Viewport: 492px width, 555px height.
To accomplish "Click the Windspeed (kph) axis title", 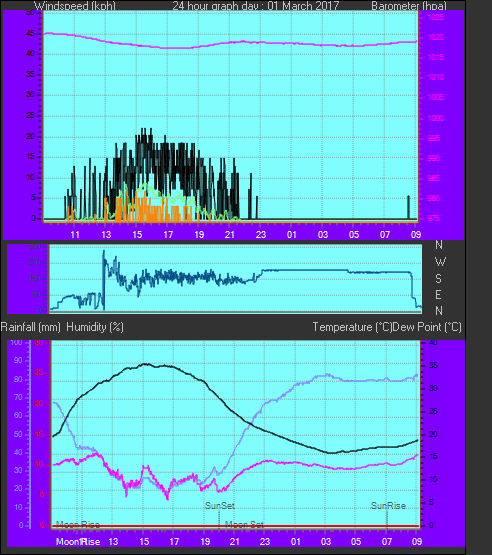I will point(75,6).
